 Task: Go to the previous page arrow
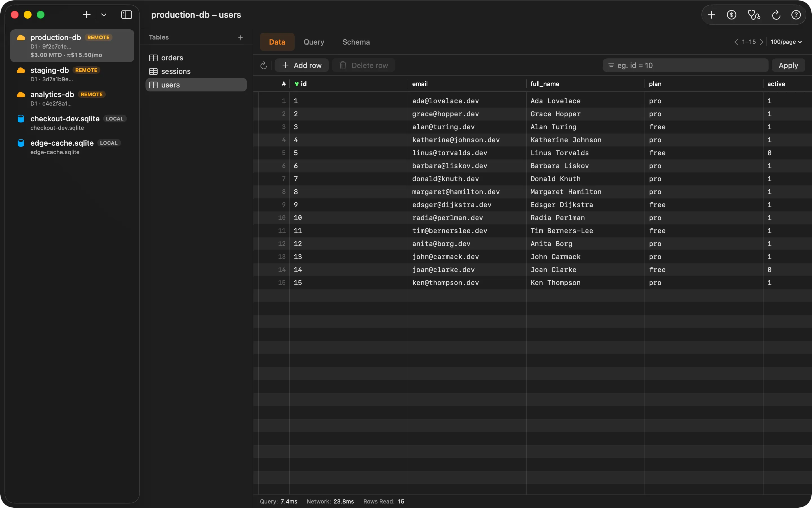(736, 42)
